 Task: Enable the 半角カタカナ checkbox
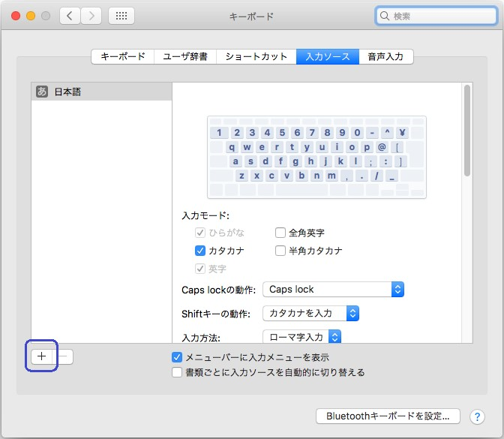pyautogui.click(x=280, y=251)
